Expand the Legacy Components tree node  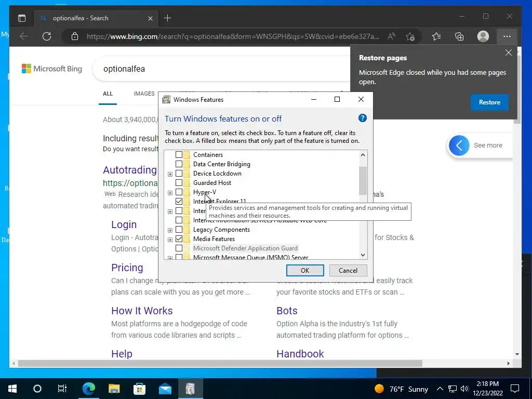(170, 230)
